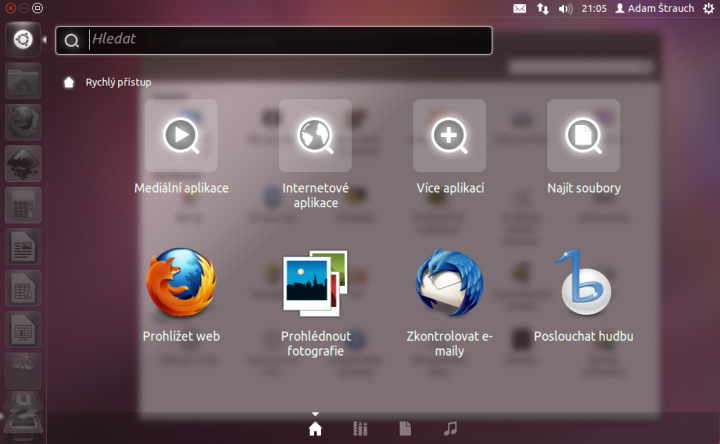Viewport: 720px width, 444px height.
Task: Open Ubuntu Software Center launcher icon
Action: [23, 371]
